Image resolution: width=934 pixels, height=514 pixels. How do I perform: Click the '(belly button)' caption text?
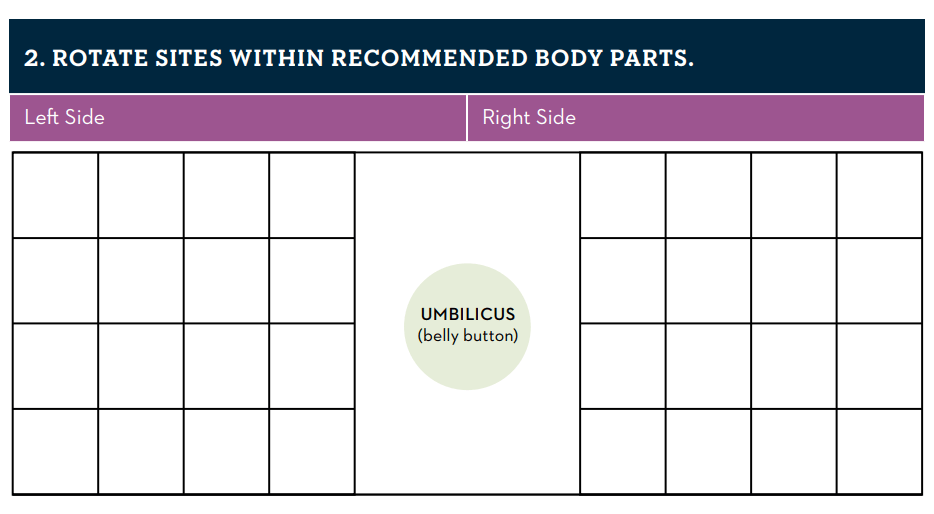(468, 336)
